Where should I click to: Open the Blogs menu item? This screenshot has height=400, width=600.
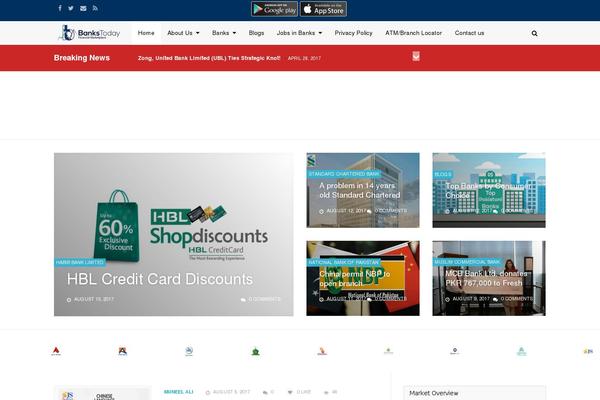(x=256, y=33)
